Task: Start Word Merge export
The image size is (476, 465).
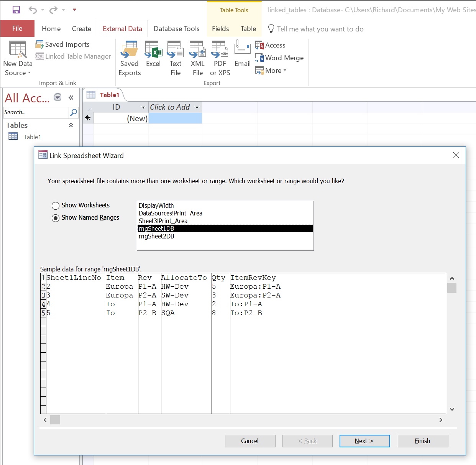Action: (x=279, y=58)
